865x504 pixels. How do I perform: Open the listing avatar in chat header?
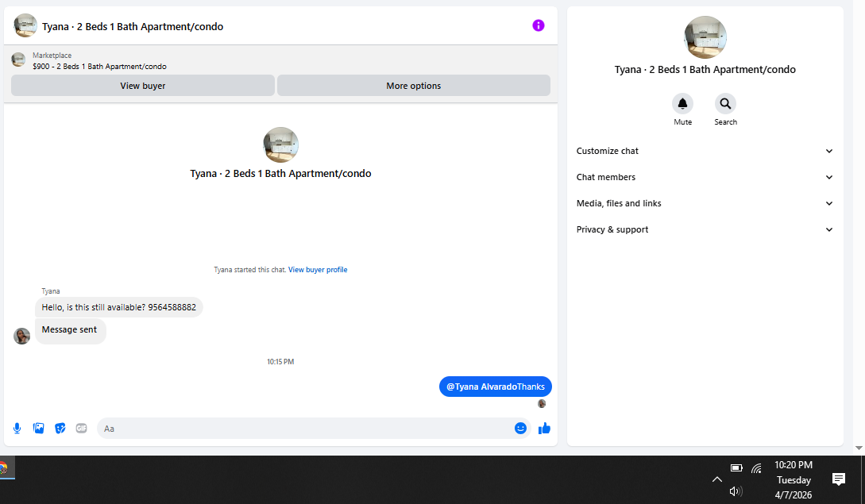click(25, 26)
